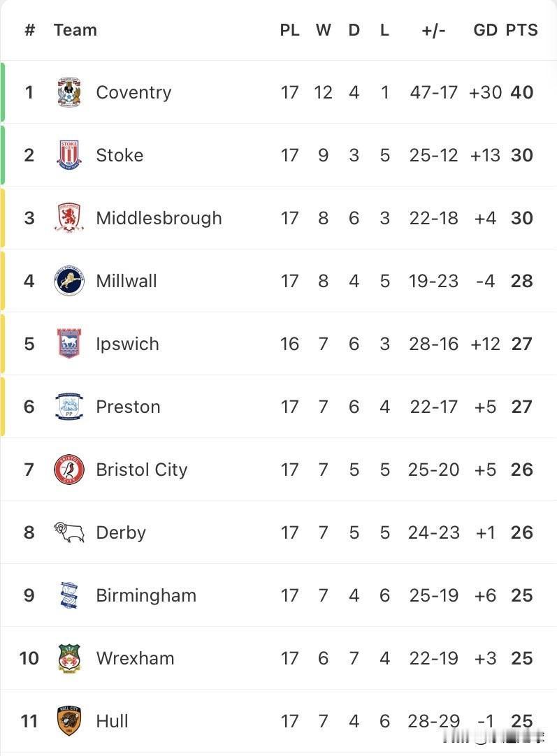Tap the Bristol City red badge
The image size is (557, 756).
(x=69, y=470)
